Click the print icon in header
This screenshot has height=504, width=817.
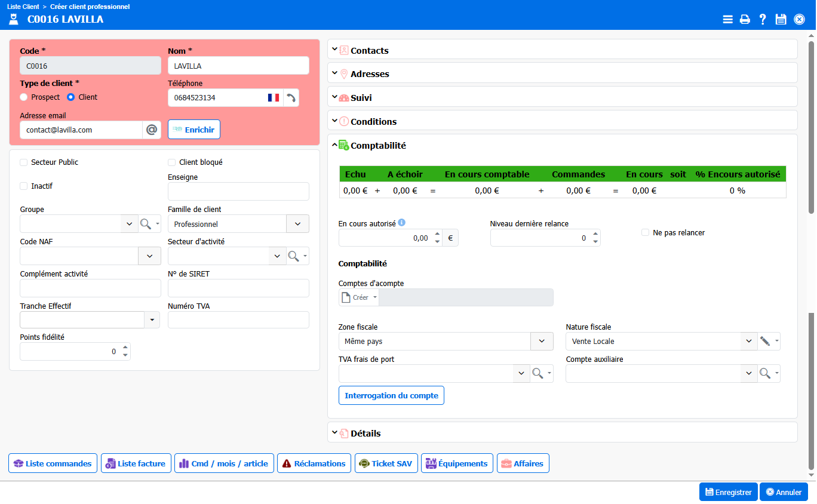coord(745,19)
